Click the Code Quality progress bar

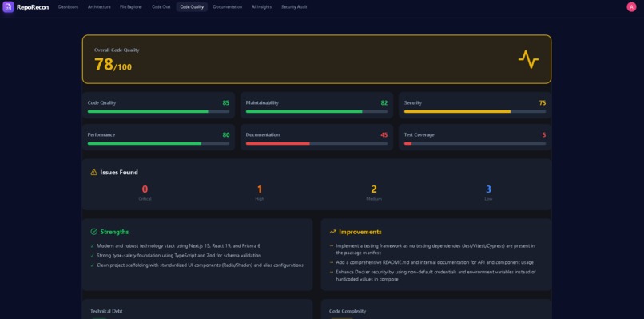[158, 111]
